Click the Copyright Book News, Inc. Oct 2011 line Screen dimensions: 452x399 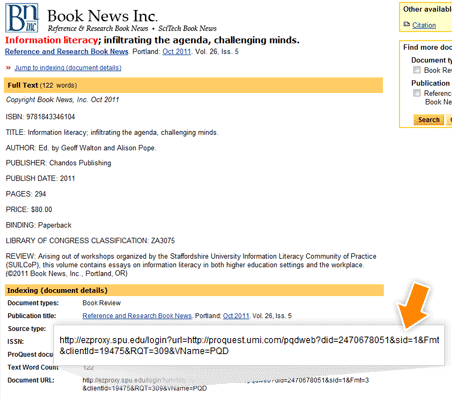coord(62,99)
